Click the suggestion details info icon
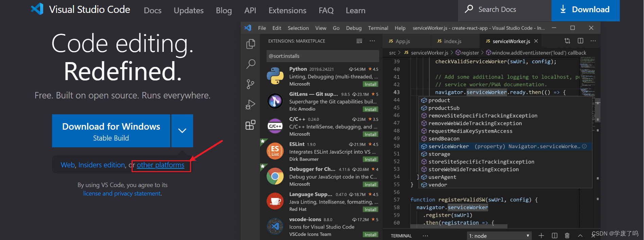This screenshot has width=644, height=240. coord(584,146)
